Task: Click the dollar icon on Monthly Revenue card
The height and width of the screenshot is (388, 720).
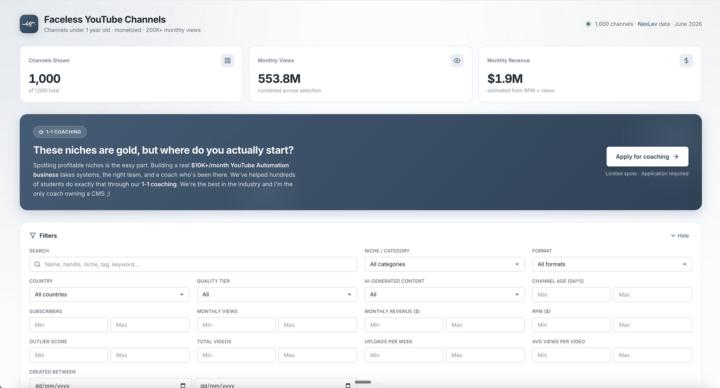Action: (x=686, y=61)
